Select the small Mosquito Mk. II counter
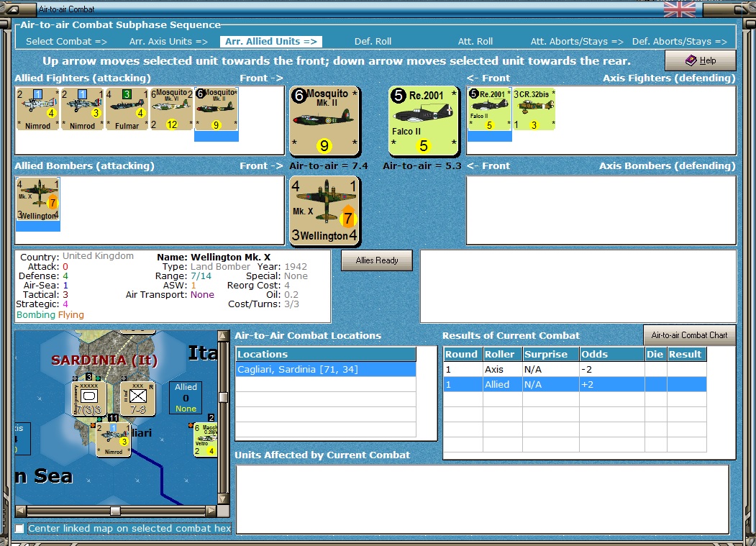This screenshot has width=756, height=546. [x=216, y=109]
